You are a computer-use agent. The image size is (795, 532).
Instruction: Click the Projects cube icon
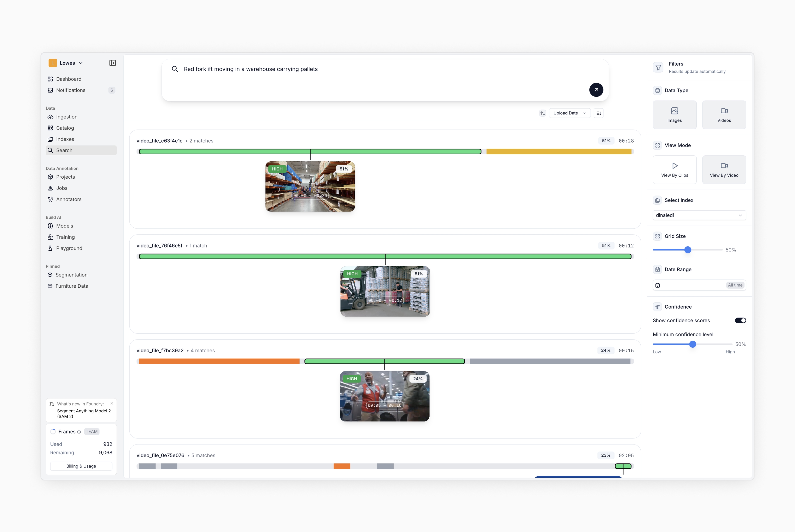pos(50,177)
